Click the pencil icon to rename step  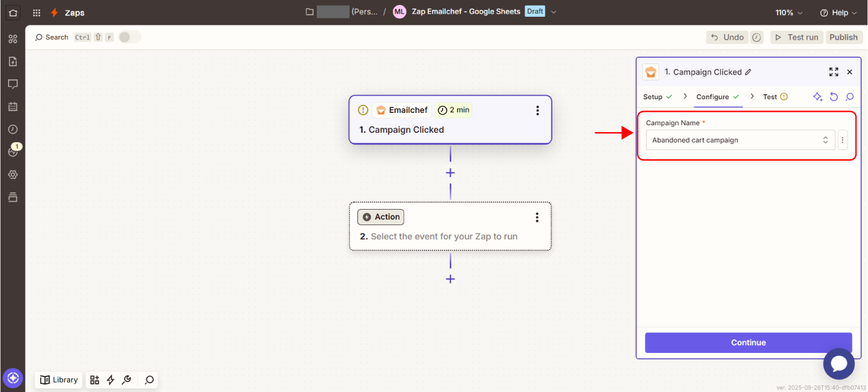click(x=748, y=73)
